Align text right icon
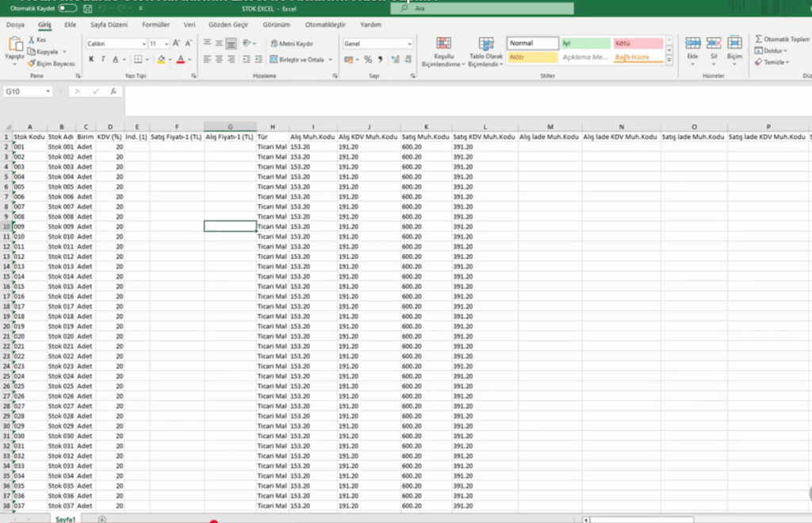812x523 pixels. point(231,60)
